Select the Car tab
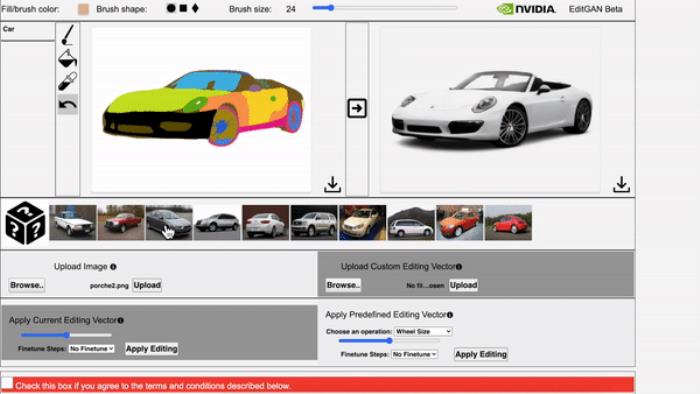This screenshot has width=700, height=394. 28,31
